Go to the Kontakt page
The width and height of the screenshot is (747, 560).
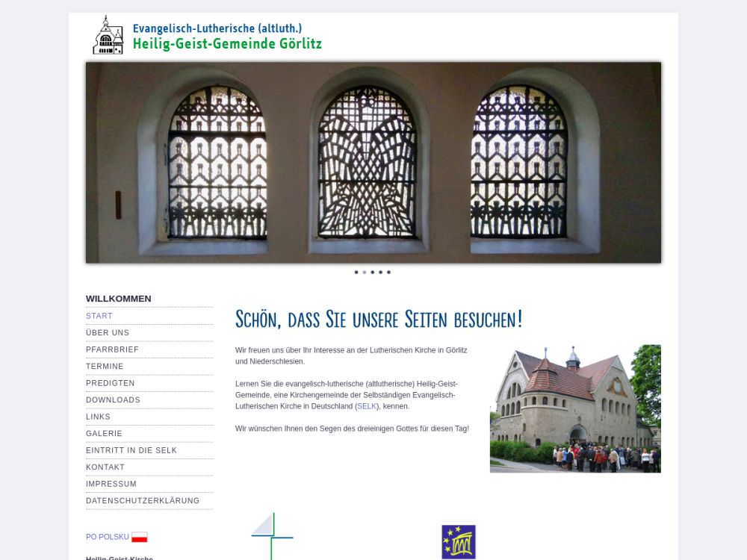coord(105,467)
